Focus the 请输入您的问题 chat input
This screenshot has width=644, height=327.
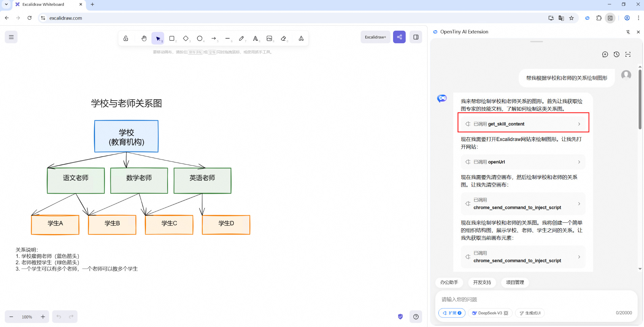click(536, 299)
